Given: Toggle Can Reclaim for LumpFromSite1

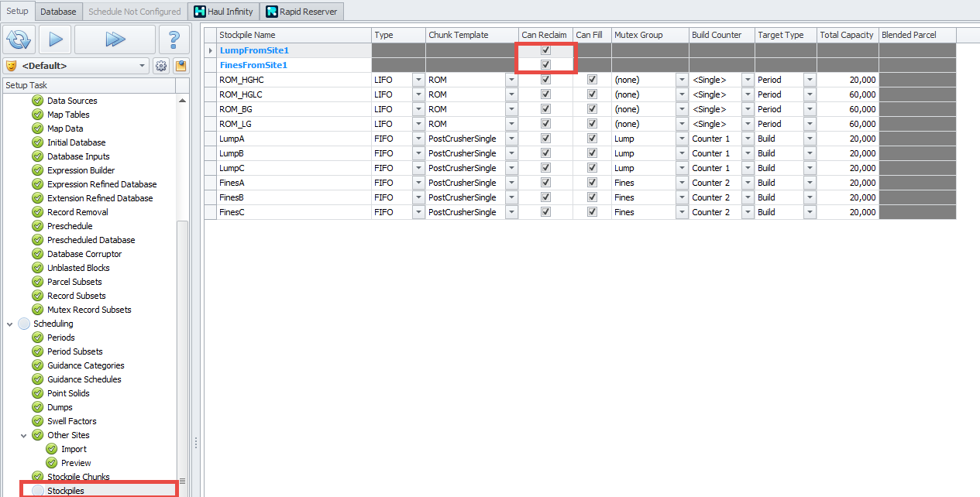Looking at the screenshot, I should (545, 50).
